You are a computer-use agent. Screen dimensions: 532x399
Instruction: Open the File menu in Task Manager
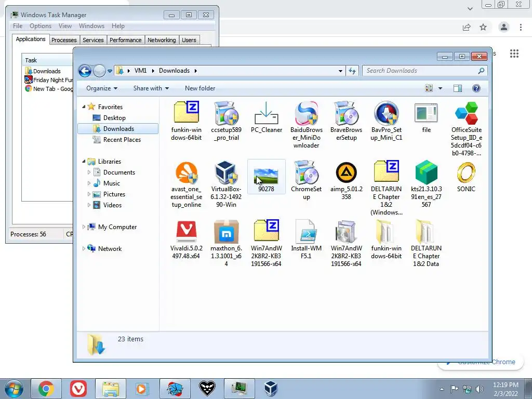pyautogui.click(x=18, y=26)
